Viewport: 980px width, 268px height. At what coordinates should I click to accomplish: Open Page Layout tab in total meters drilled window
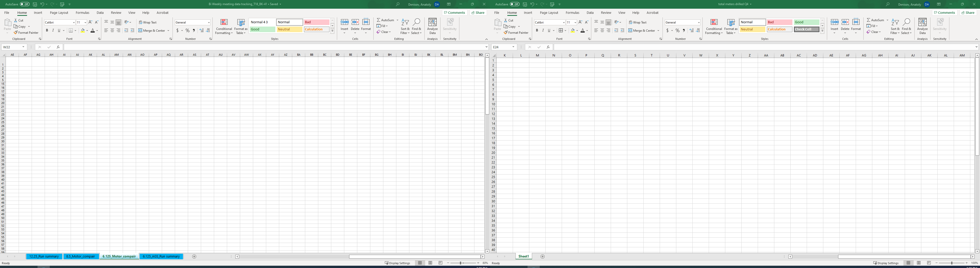pyautogui.click(x=549, y=13)
